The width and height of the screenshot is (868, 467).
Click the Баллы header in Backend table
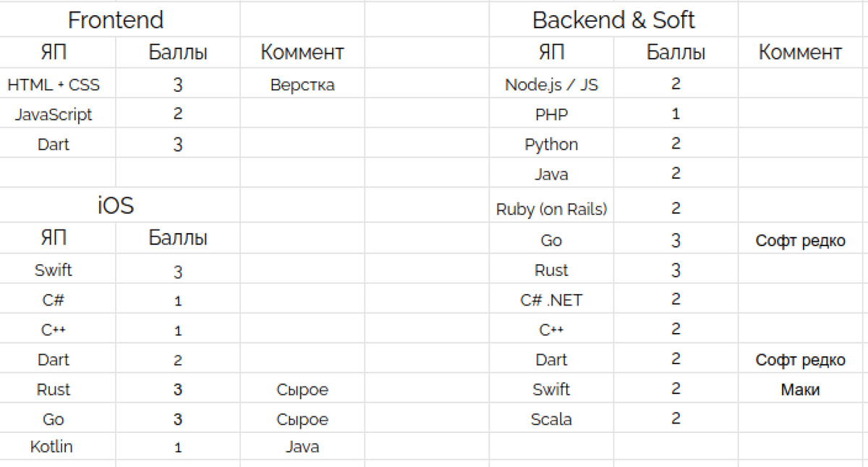(x=676, y=52)
